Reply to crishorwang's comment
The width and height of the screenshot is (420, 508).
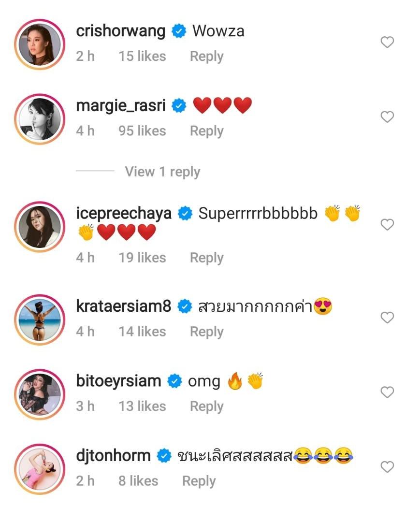pos(206,57)
